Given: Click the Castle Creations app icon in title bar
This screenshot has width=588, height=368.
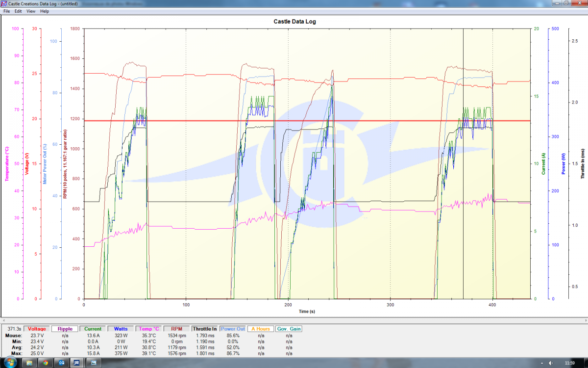Looking at the screenshot, I should click(4, 3).
